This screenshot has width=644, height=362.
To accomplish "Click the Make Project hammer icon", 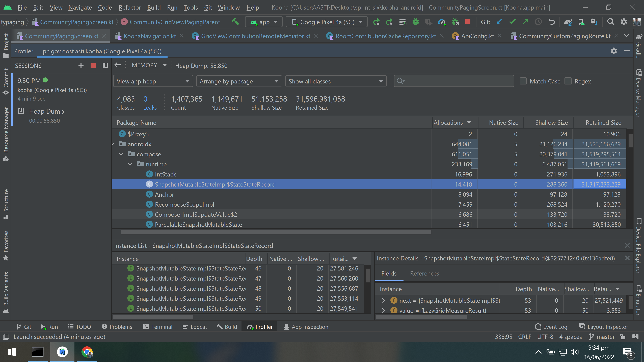I will tap(235, 22).
